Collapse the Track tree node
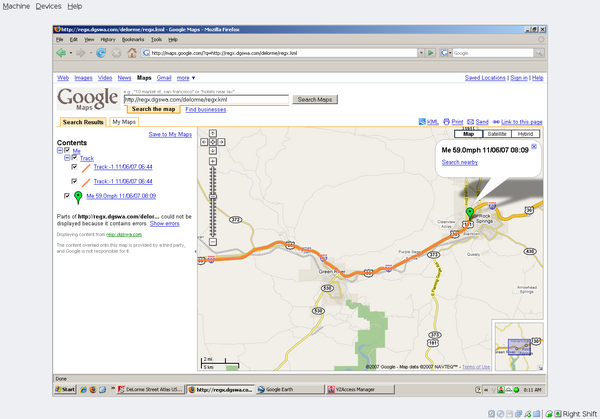The height and width of the screenshot is (419, 600). tap(67, 158)
